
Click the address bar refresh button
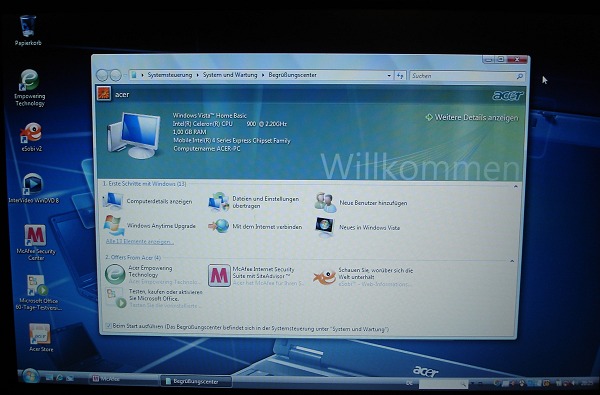click(x=400, y=76)
